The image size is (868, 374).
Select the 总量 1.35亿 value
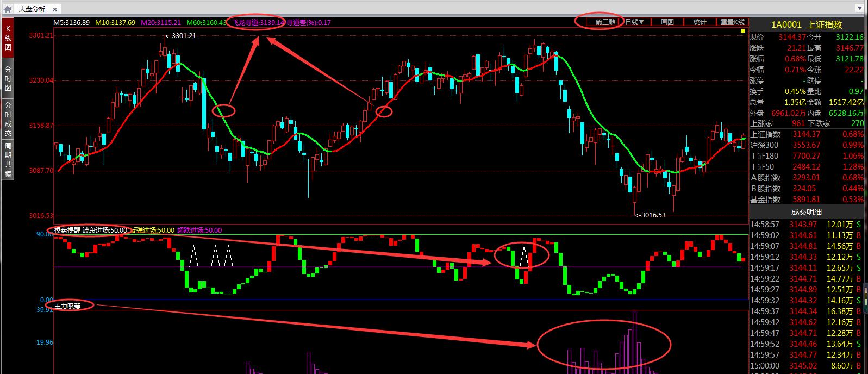795,102
